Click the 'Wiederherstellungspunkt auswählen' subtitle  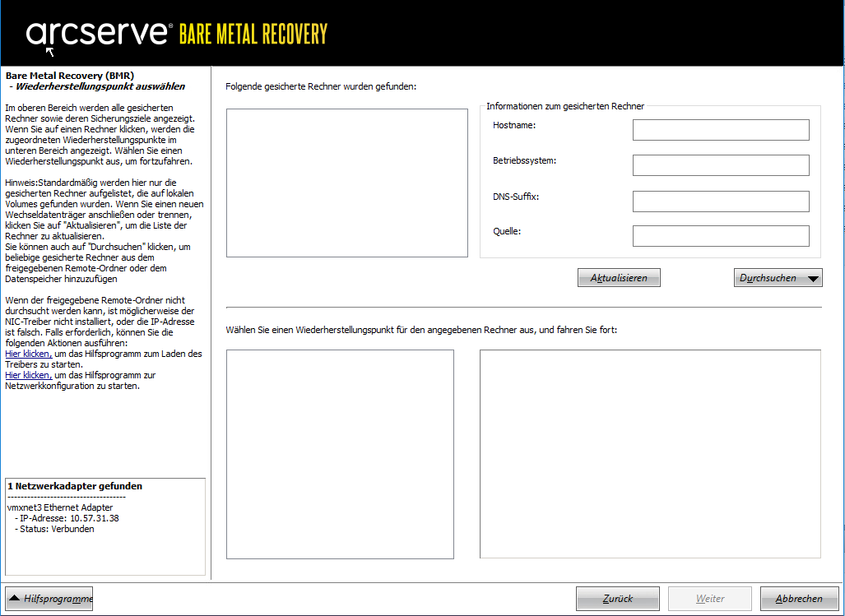[100, 86]
